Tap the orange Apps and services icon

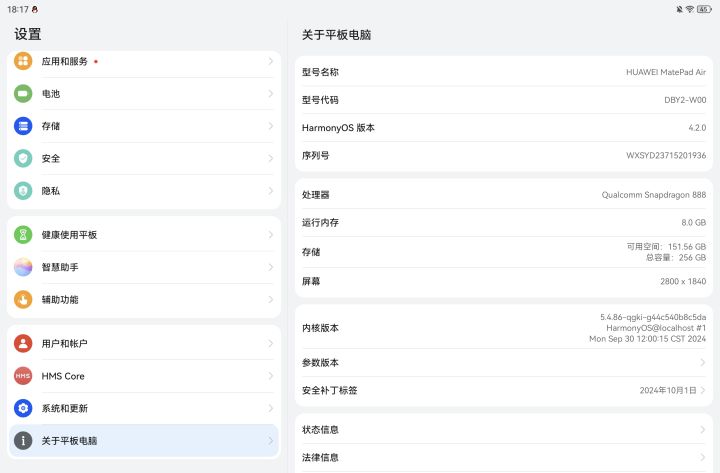coord(23,61)
